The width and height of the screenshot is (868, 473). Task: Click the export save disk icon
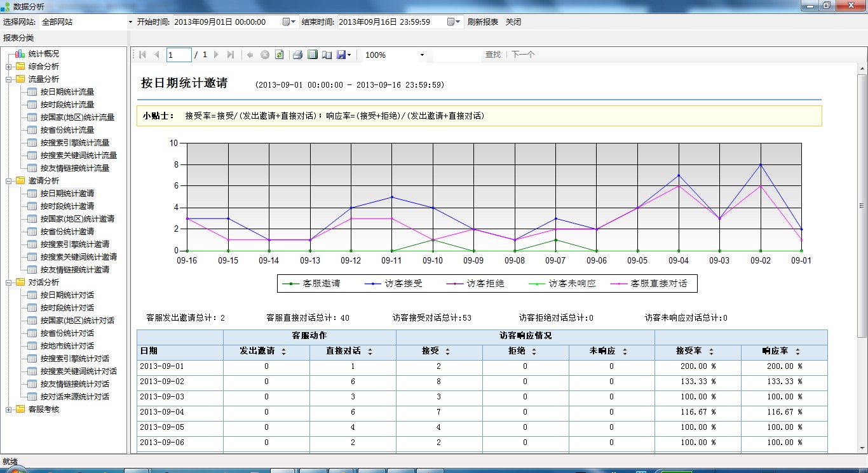click(342, 55)
